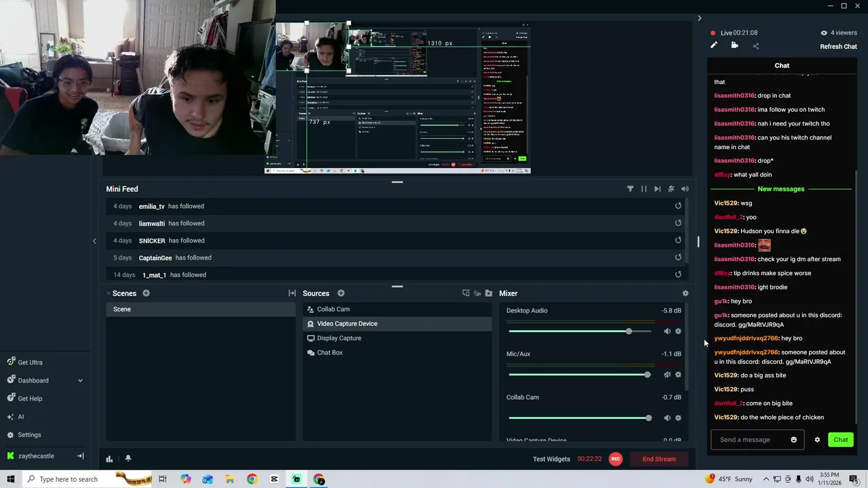868x488 pixels.
Task: Adjust Desktop Audio volume slider
Action: (580, 331)
